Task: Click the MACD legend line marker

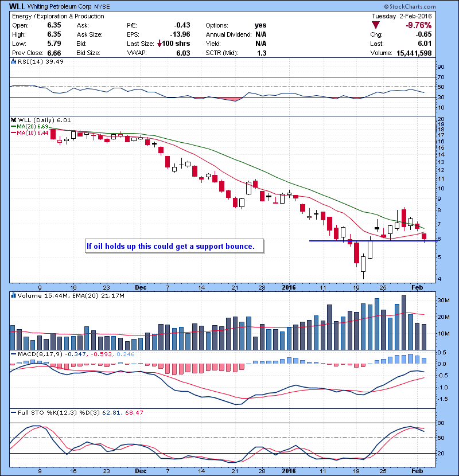Action: pyautogui.click(x=13, y=354)
